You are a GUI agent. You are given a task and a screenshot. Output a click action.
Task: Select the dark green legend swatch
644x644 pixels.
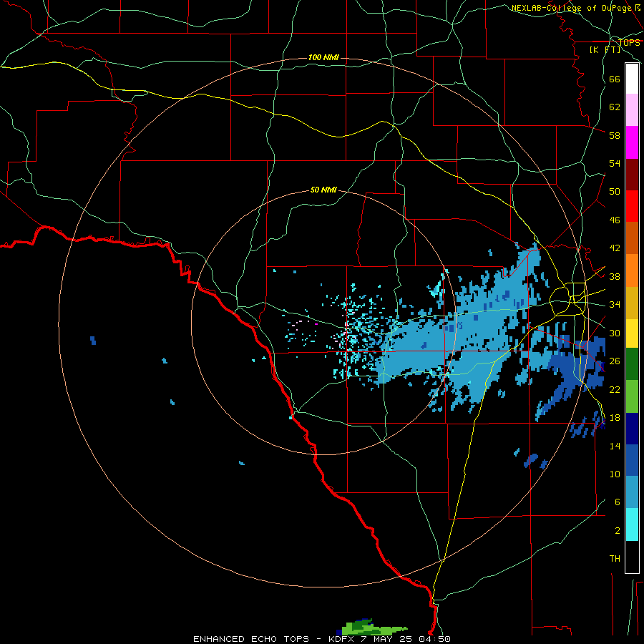coord(632,364)
